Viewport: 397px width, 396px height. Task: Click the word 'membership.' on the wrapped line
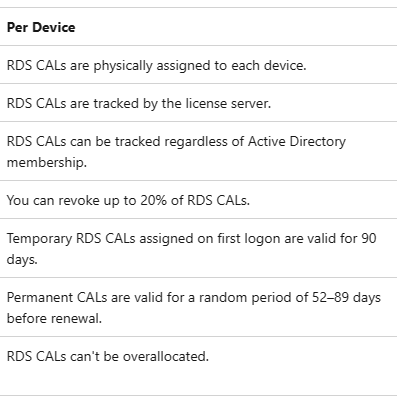point(47,163)
